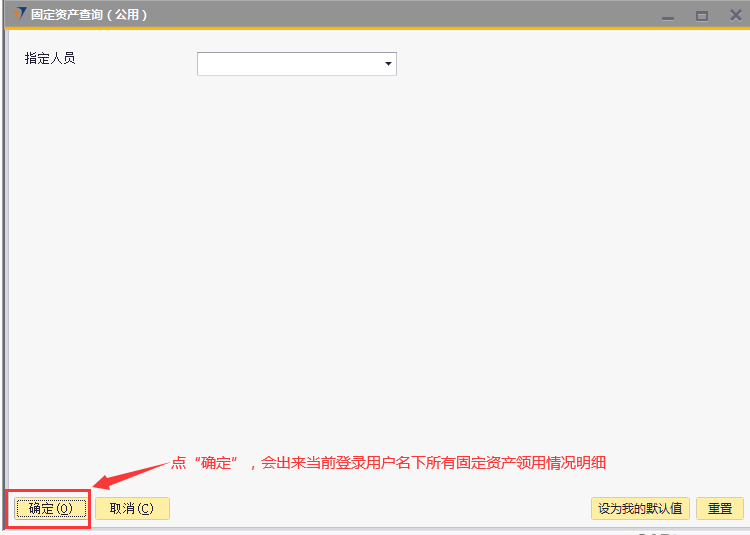750x535 pixels.
Task: Expand the 指定人员 dropdown arrow
Action: point(387,65)
